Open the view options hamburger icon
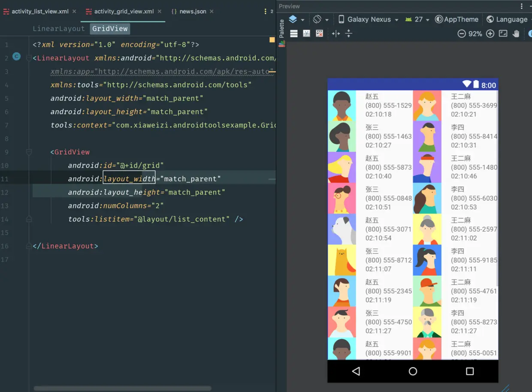The height and width of the screenshot is (392, 532). [294, 33]
